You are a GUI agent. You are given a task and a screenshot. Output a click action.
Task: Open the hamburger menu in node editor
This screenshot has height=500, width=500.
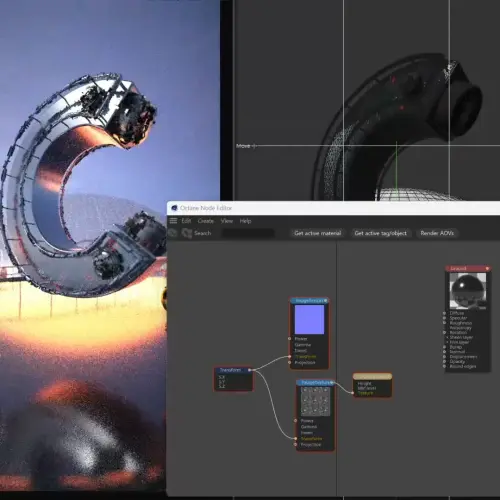(173, 221)
